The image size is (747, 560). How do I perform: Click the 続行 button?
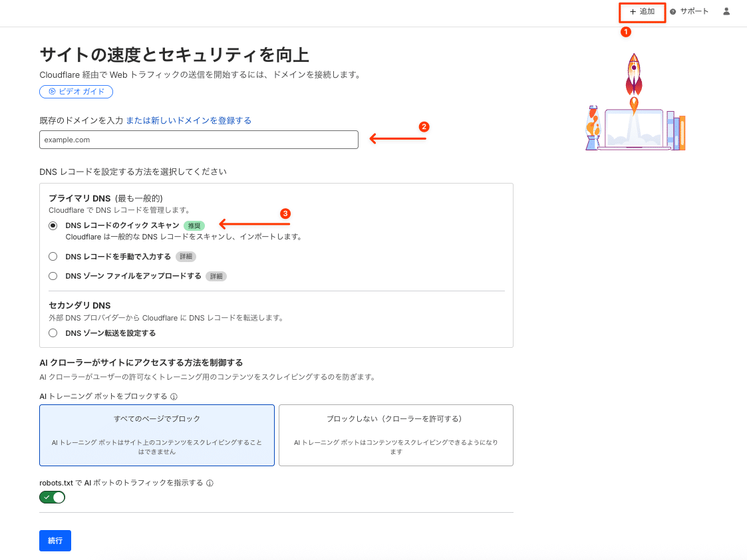point(55,541)
